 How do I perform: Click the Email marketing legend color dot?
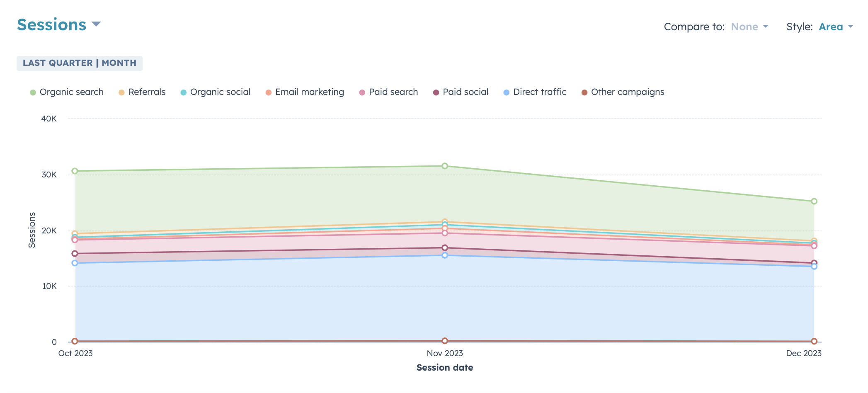pyautogui.click(x=269, y=92)
